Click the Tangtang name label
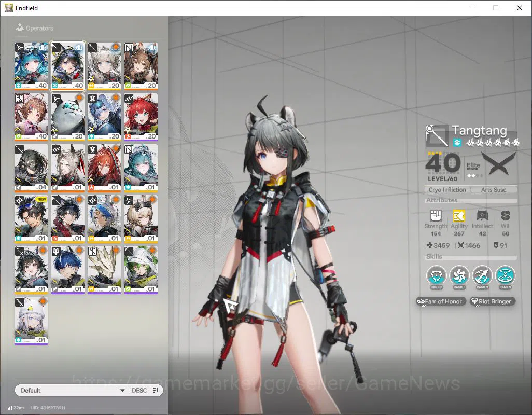This screenshot has height=415, width=532. coord(480,130)
